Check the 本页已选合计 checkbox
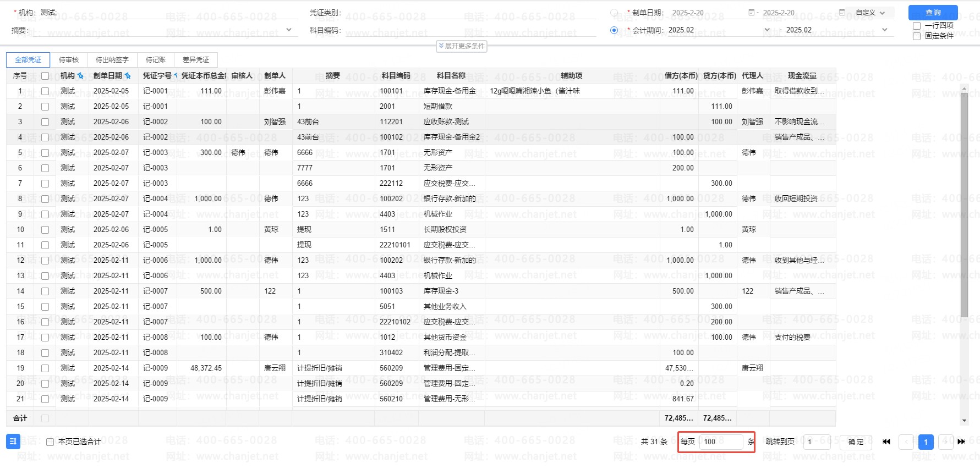This screenshot has width=980, height=469. coord(50,442)
